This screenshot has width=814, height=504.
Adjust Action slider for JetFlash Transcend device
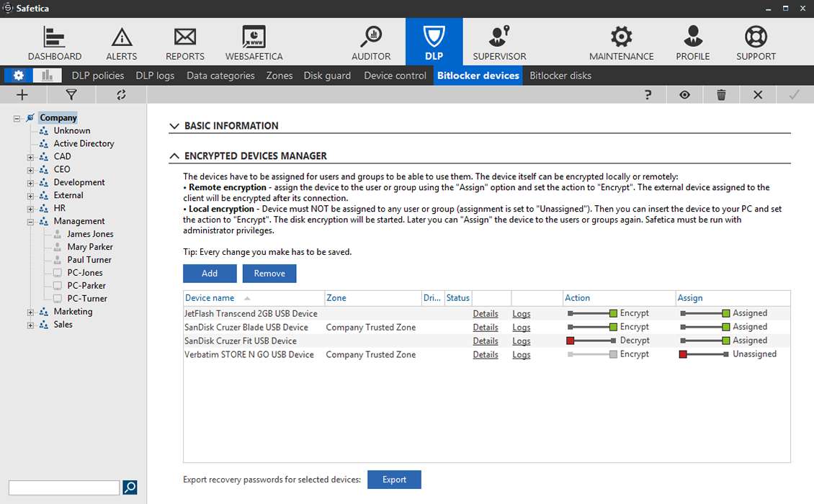pos(592,313)
